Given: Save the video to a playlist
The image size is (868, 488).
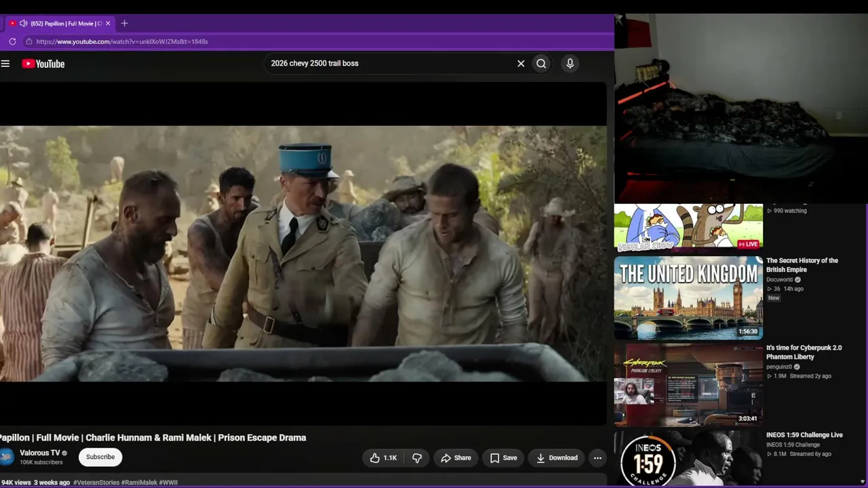Looking at the screenshot, I should pyautogui.click(x=503, y=458).
